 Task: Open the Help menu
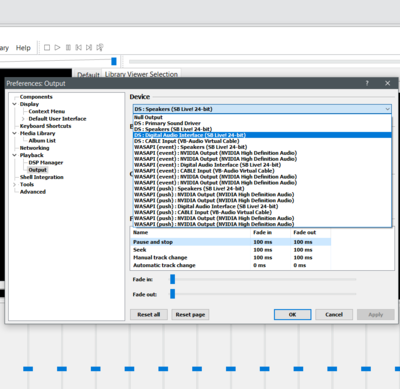click(23, 48)
